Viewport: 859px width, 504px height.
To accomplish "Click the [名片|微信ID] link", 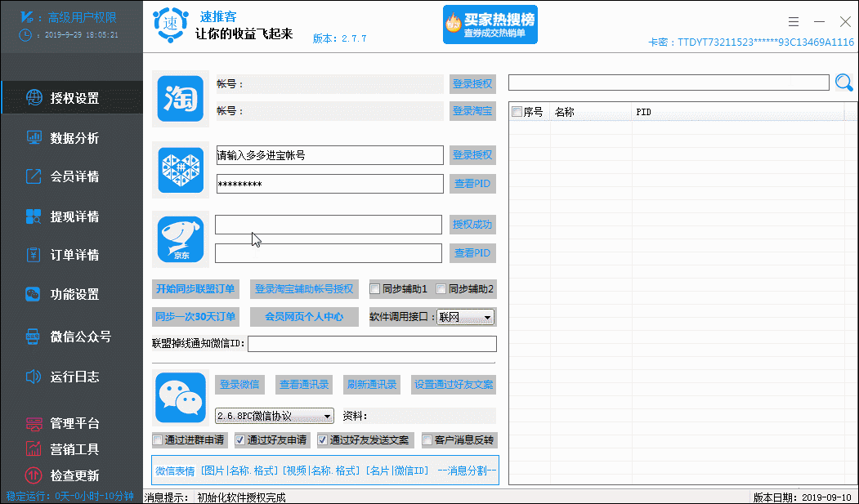I will click(x=397, y=471).
